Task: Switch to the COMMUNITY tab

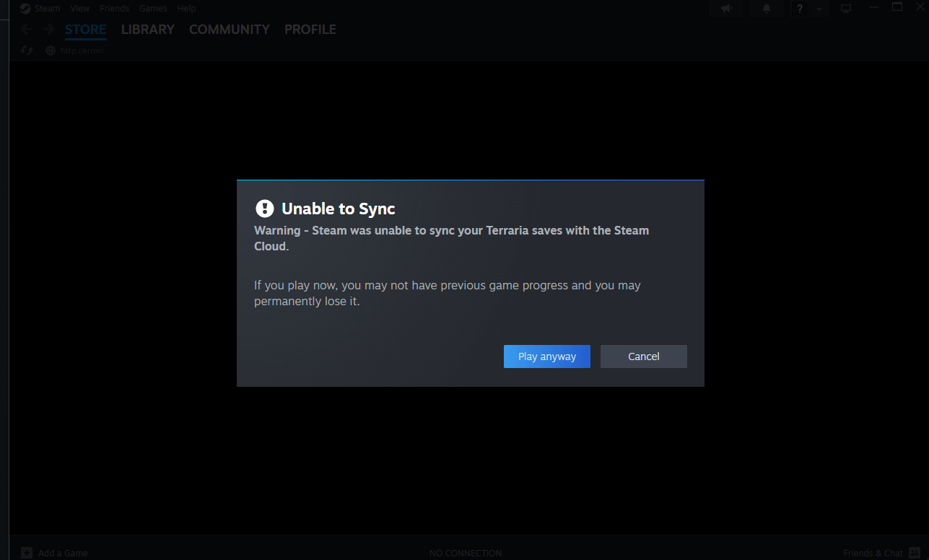Action: tap(230, 30)
